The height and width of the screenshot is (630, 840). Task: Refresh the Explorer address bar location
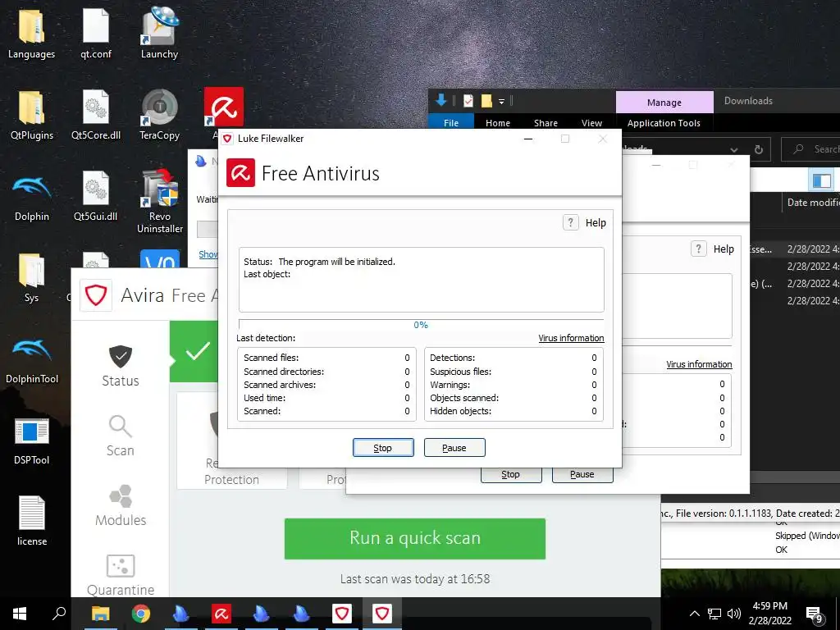click(759, 149)
